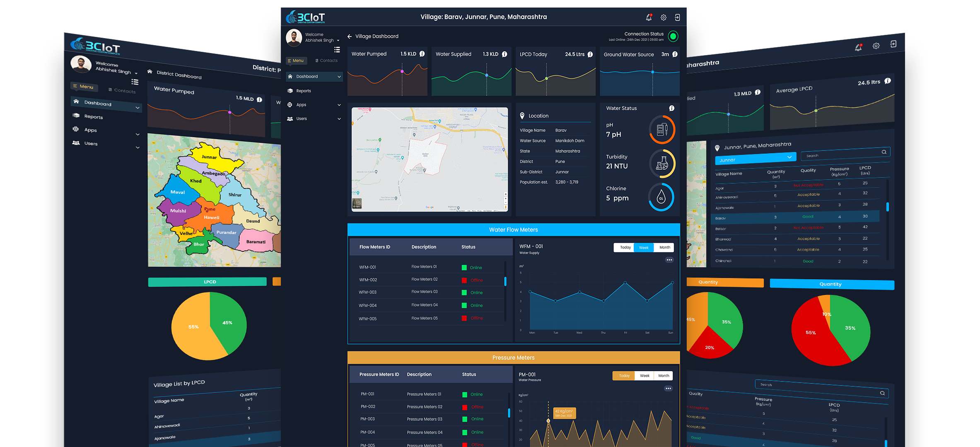
Task: Select Week range for PM-001 chart
Action: [644, 376]
